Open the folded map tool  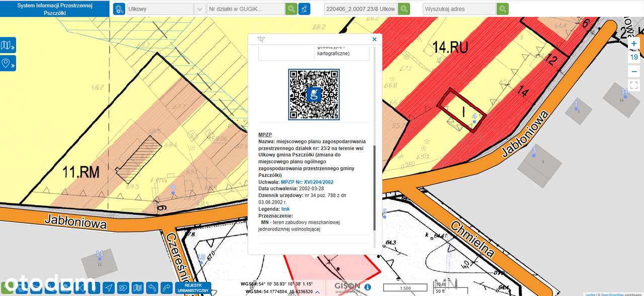[x=137, y=288]
